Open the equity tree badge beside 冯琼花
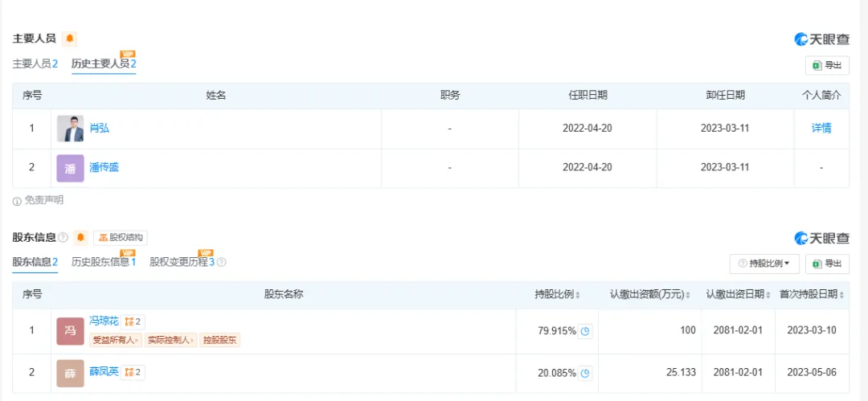 tap(133, 321)
